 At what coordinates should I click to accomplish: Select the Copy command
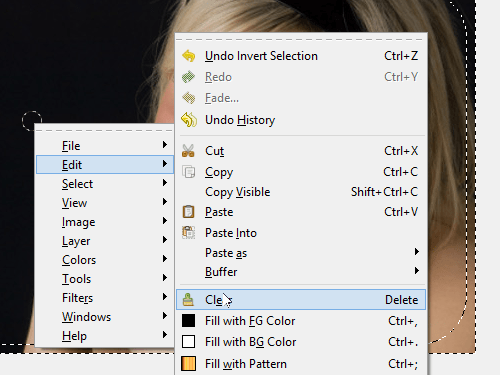[301, 172]
